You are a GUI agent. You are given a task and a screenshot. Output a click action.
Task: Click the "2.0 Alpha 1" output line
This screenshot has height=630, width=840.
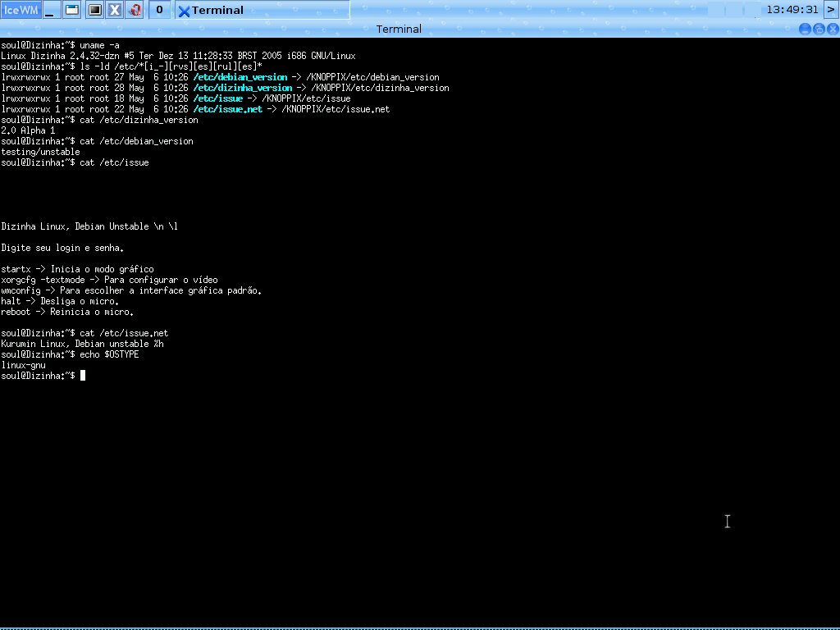(x=28, y=130)
